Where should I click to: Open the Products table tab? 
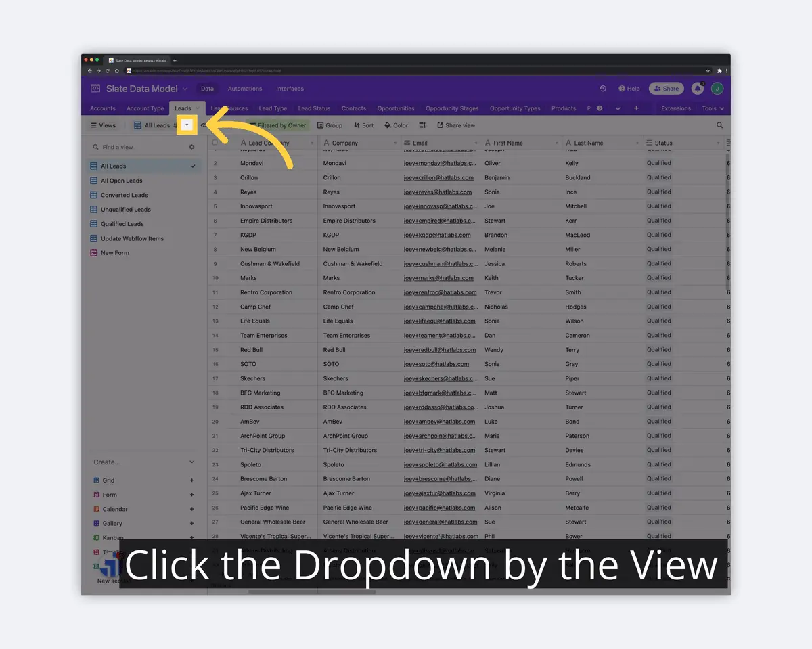tap(564, 108)
